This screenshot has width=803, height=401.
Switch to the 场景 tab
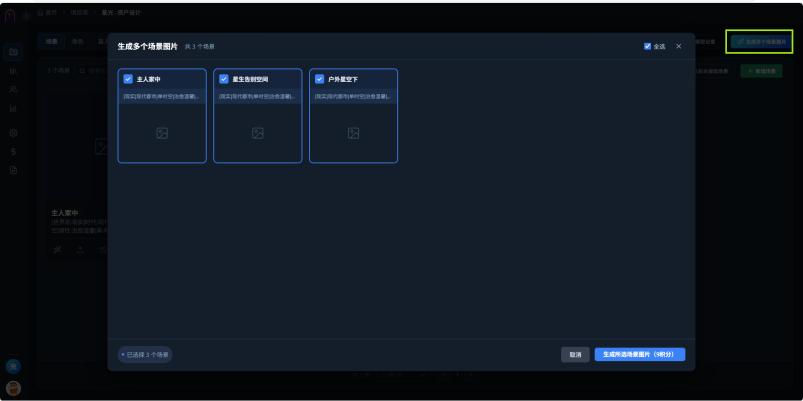[52, 42]
